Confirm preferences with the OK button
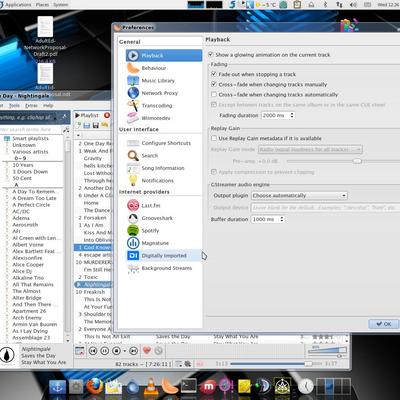The height and width of the screenshot is (400, 400). pos(384,324)
